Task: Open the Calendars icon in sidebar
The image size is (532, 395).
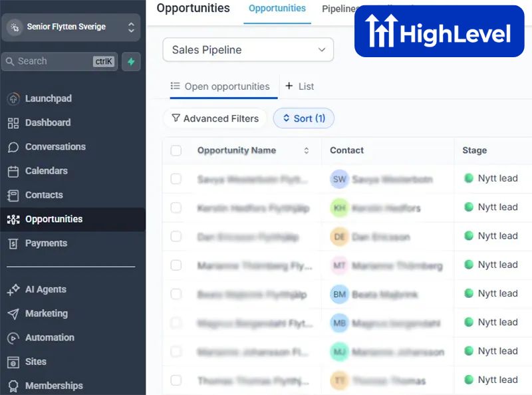Action: click(13, 172)
